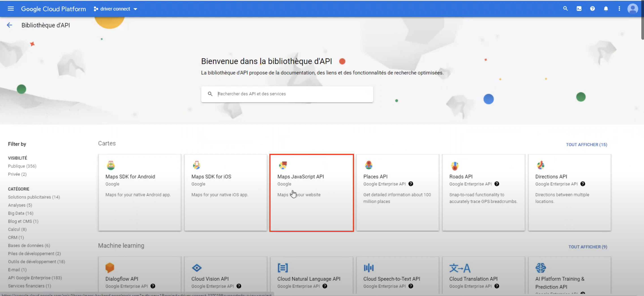This screenshot has height=296, width=644.
Task: Click the Maps SDK for Android icon
Action: 110,165
